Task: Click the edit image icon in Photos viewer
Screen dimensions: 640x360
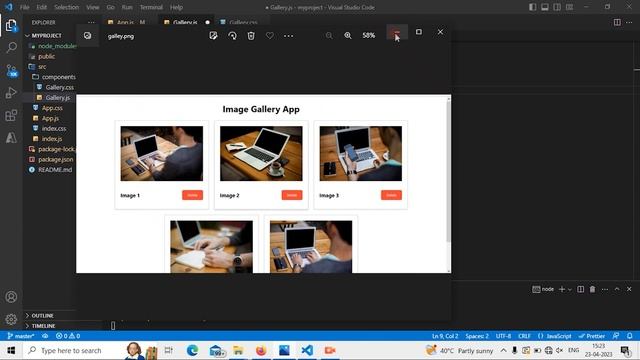Action: coord(213,36)
